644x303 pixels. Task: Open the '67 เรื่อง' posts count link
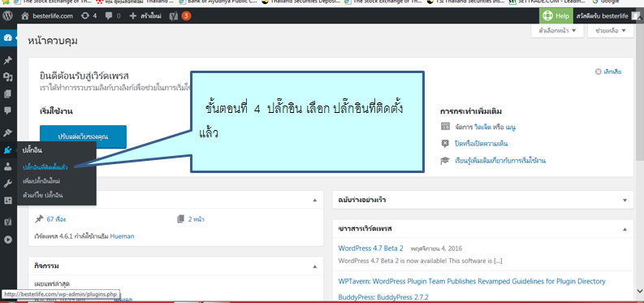[x=56, y=219]
